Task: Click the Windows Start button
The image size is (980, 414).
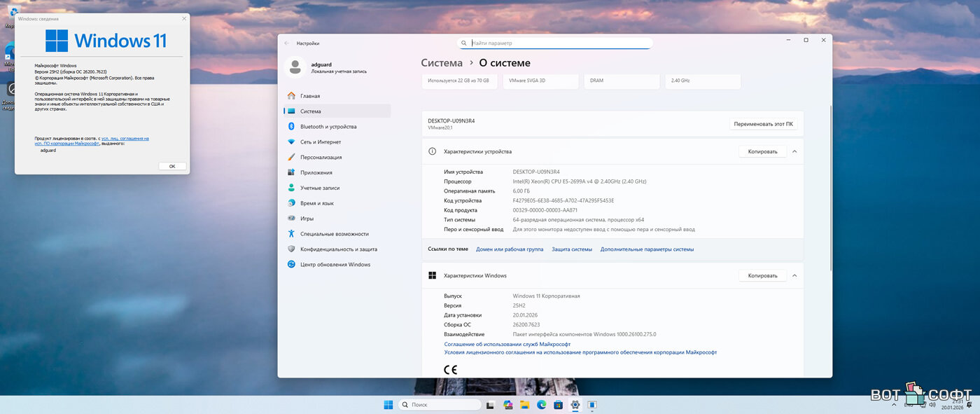Action: 388,405
